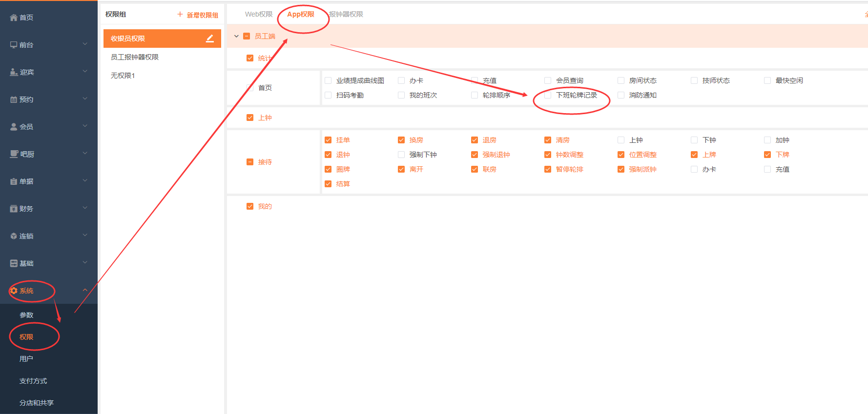Collapse the 系统 sidebar menu arrow
The height and width of the screenshot is (414, 868).
tap(85, 290)
